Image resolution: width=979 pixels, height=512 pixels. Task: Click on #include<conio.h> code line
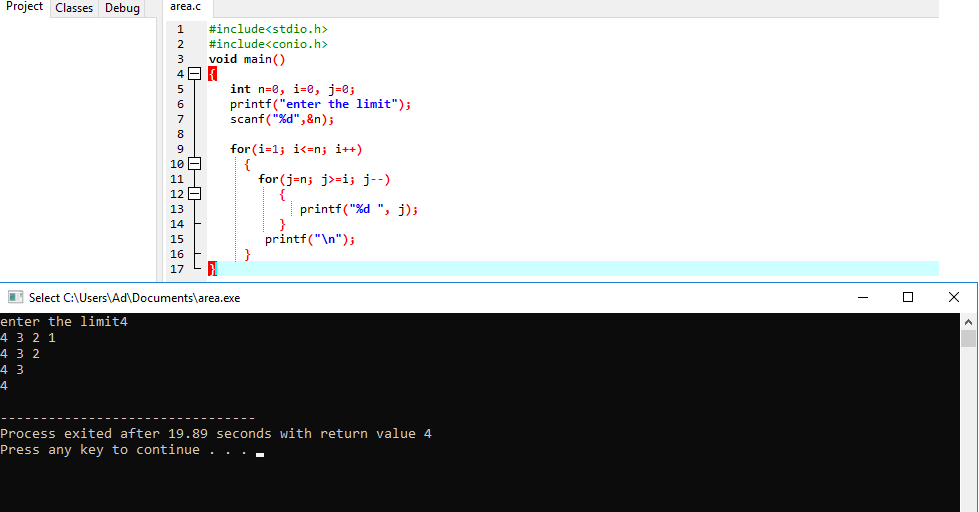pos(268,44)
